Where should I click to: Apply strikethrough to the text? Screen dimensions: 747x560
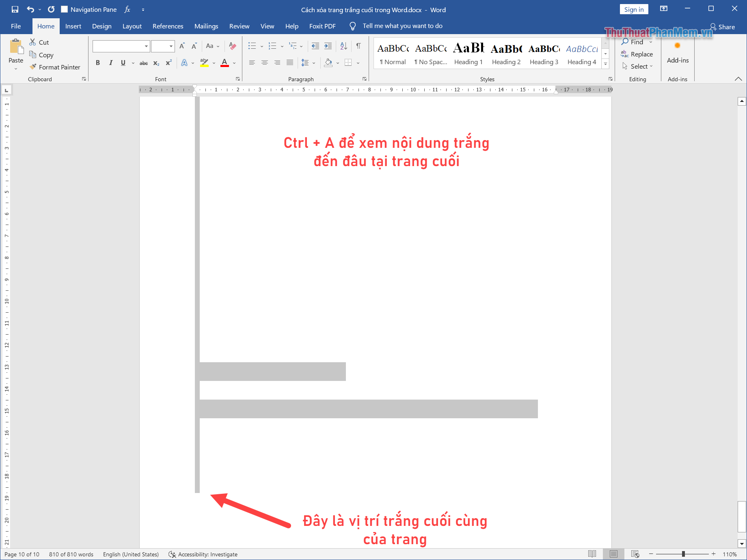click(143, 63)
